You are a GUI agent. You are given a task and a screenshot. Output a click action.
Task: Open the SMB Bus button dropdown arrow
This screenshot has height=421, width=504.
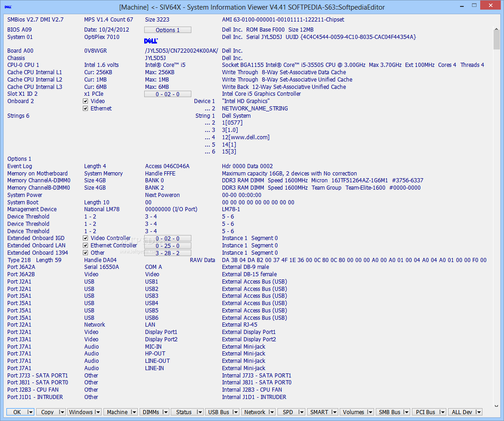point(406,412)
